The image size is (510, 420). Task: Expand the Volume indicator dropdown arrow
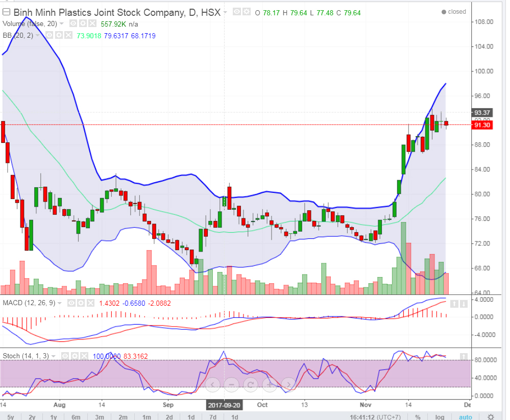[x=62, y=23]
